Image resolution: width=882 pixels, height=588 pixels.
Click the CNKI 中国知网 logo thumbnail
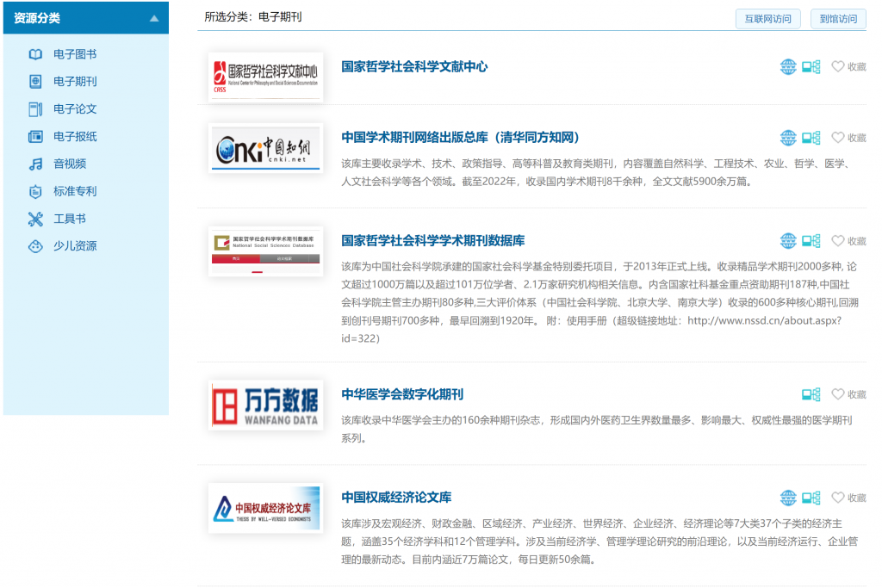coord(265,148)
